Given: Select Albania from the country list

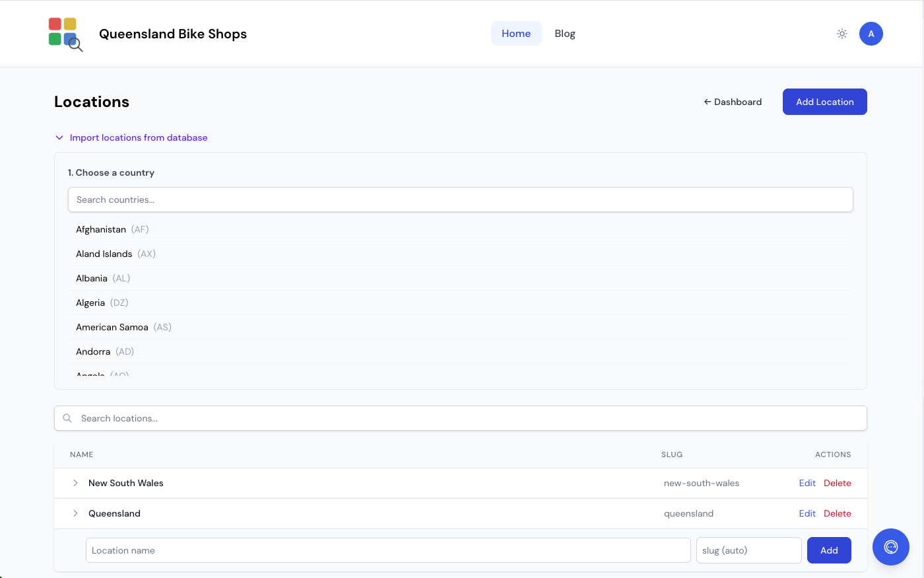Looking at the screenshot, I should coord(92,278).
